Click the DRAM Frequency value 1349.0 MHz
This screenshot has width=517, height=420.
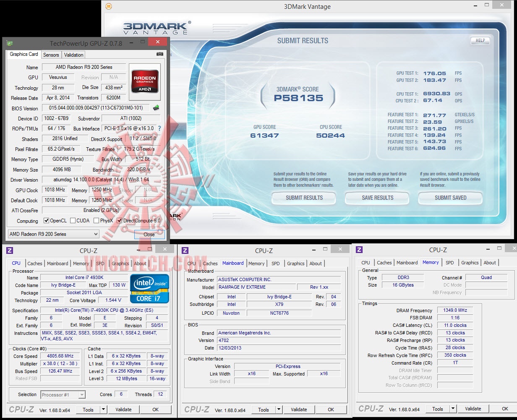point(455,310)
